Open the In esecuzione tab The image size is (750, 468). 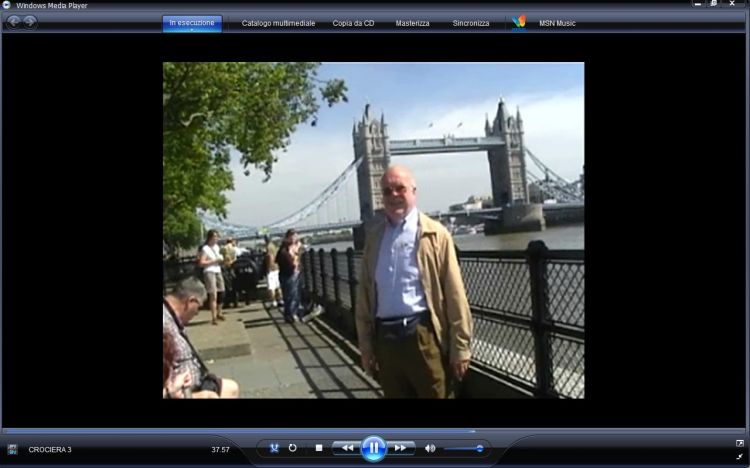[x=192, y=23]
